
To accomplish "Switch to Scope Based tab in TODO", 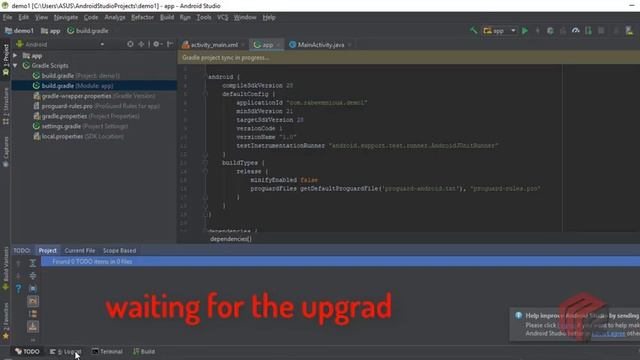I will [x=119, y=251].
